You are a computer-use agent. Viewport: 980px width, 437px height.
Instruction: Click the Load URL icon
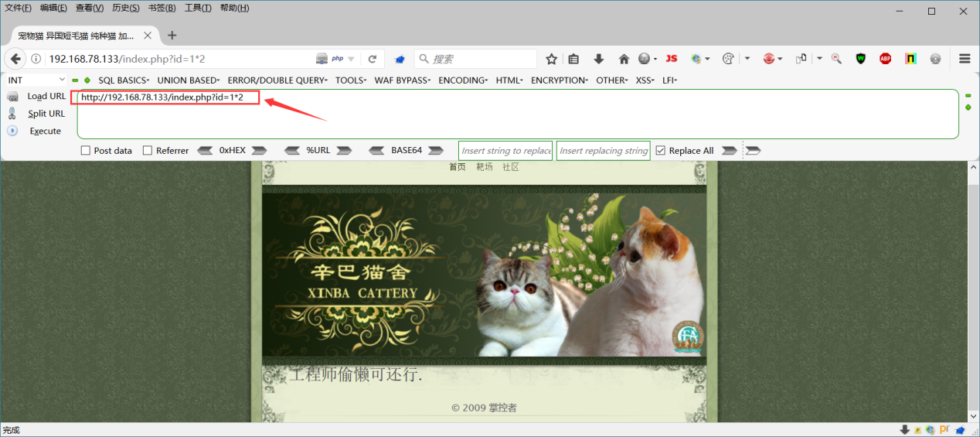12,97
